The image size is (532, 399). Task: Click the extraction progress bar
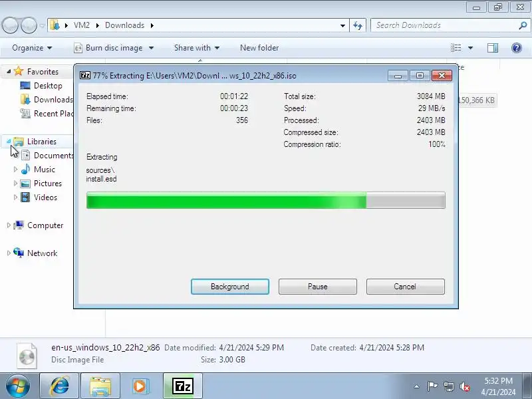pyautogui.click(x=265, y=200)
